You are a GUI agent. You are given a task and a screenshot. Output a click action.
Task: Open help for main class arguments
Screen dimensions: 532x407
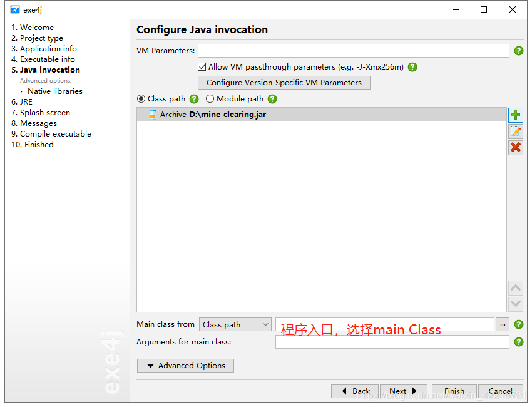coord(518,342)
